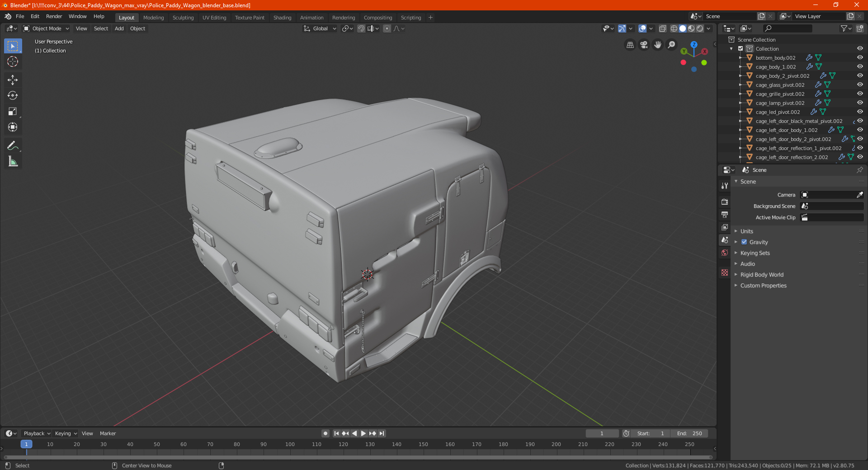Toggle X-ray display
This screenshot has height=470, width=868.
click(662, 28)
